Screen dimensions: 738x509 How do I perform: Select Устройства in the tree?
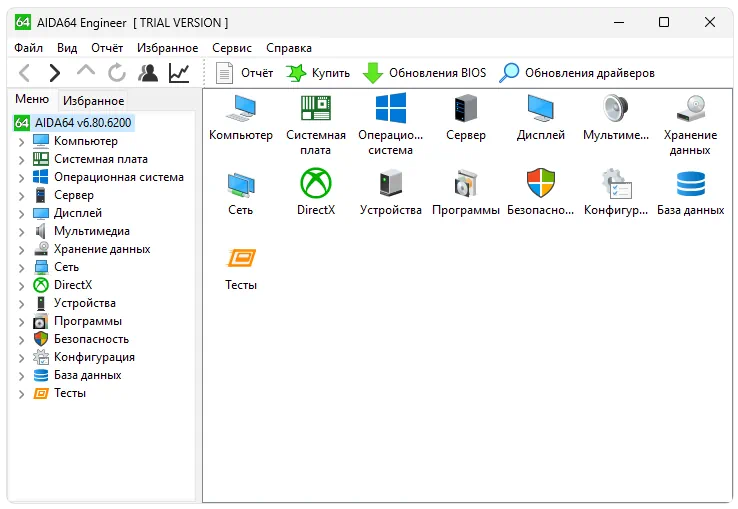coord(85,303)
